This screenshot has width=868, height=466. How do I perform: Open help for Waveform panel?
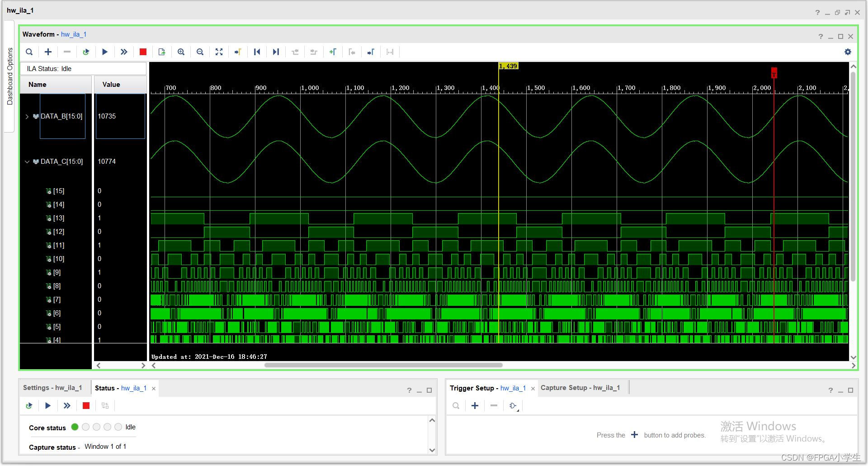(x=821, y=37)
